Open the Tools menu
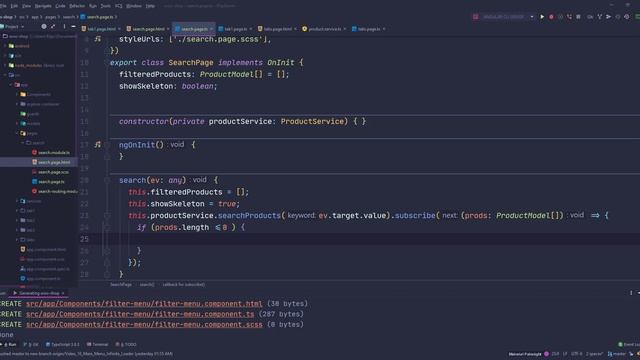This screenshot has width=640, height=360. click(x=106, y=6)
